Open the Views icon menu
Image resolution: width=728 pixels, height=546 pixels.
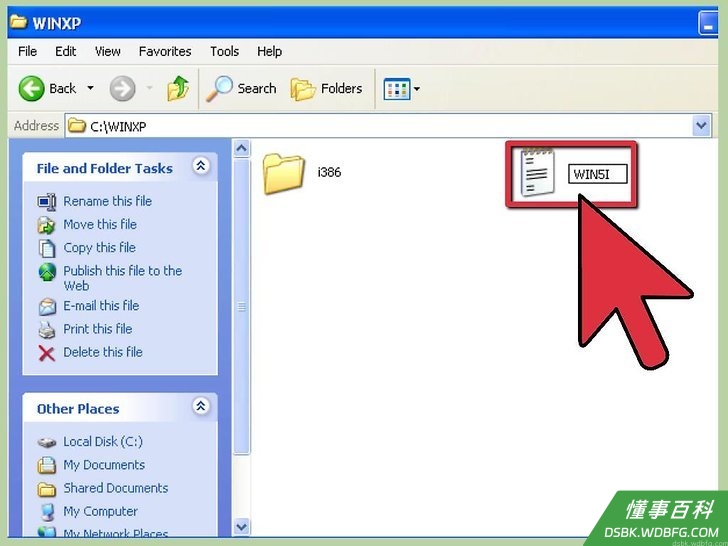coord(402,89)
